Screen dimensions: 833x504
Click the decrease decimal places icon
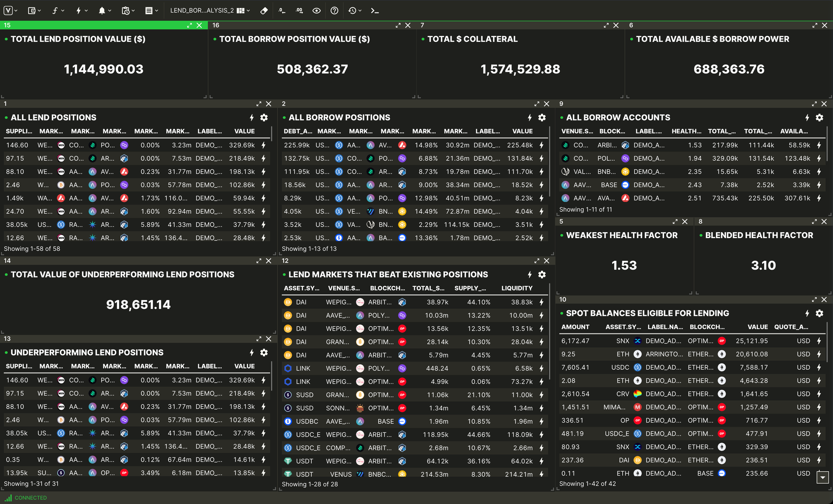[282, 11]
